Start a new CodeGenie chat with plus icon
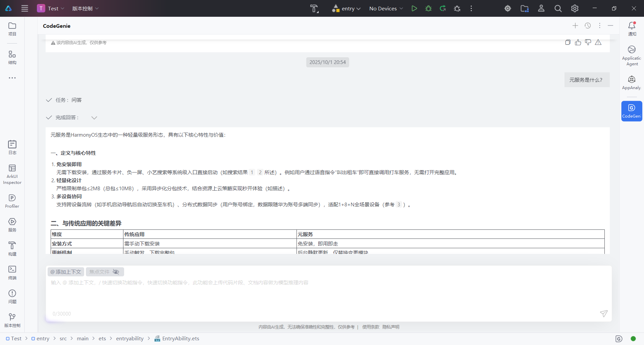 (575, 25)
